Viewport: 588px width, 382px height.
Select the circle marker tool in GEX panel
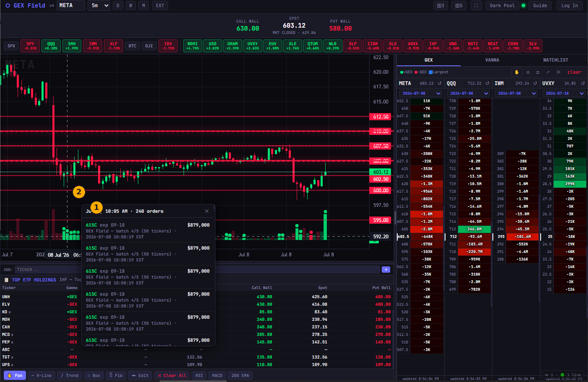tap(528, 72)
